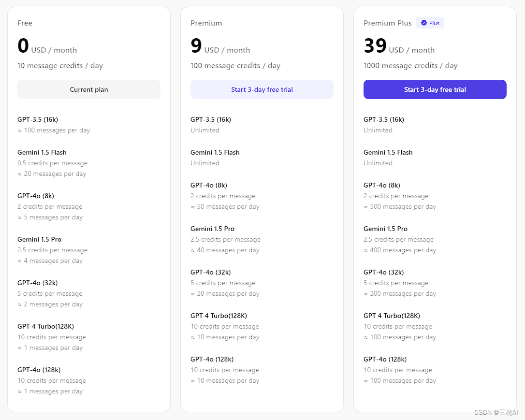Click Gemini 1.5 Flash in the Free plan
Screen dimensions: 525x420
click(42, 152)
